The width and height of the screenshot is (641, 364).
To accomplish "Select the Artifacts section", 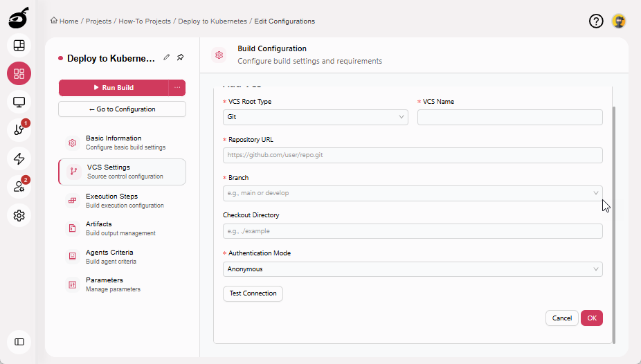I will 123,228.
